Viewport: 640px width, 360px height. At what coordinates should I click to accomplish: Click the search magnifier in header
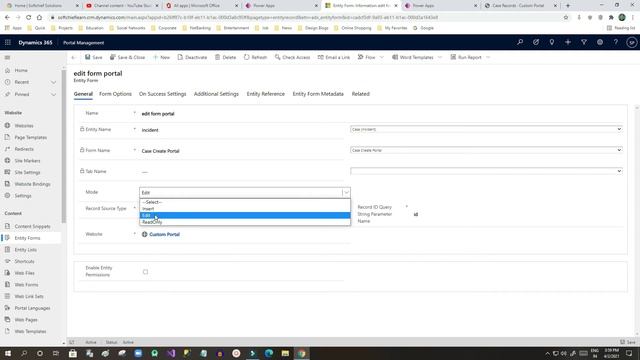(520, 42)
